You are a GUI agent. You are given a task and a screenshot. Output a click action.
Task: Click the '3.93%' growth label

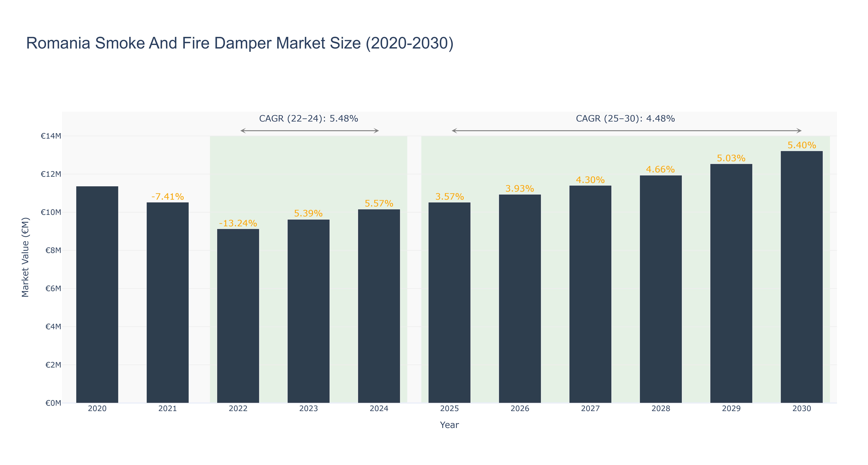[x=520, y=188]
